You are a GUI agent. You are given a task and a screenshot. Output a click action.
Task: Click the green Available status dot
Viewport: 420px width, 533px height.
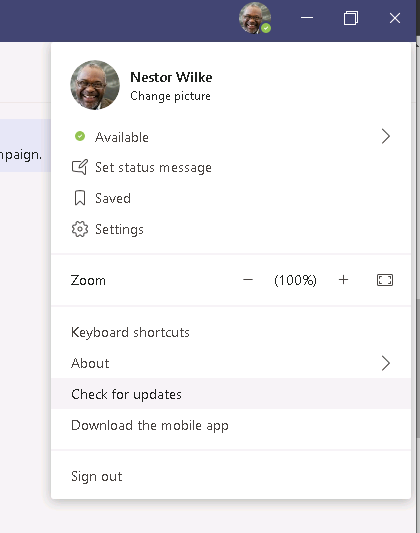[x=80, y=136]
